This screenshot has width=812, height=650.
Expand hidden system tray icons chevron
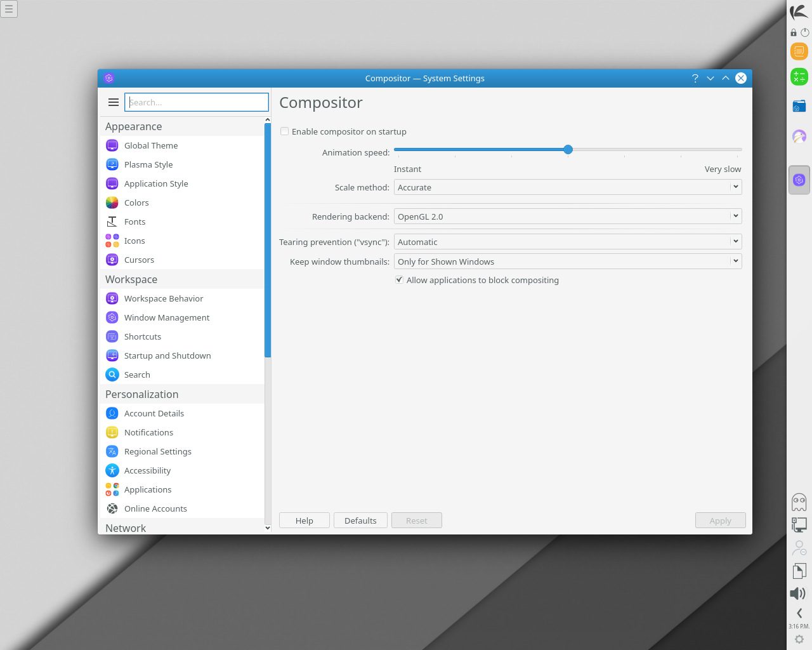(799, 613)
